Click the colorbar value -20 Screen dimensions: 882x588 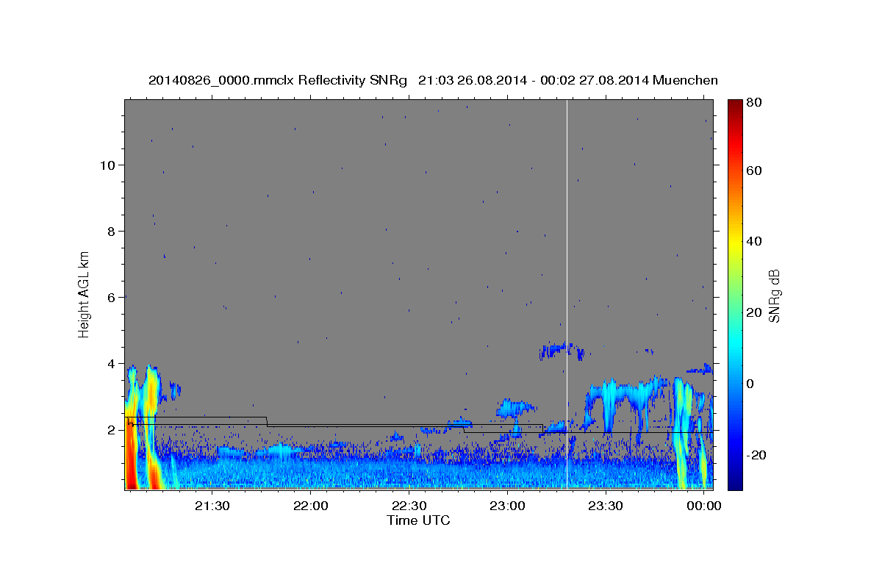[756, 455]
